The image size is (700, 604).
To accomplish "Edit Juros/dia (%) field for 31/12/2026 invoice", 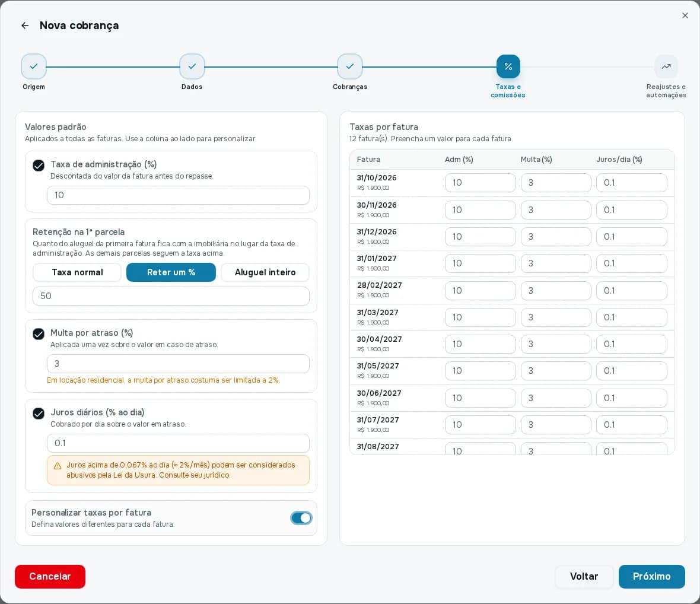I will pos(632,237).
